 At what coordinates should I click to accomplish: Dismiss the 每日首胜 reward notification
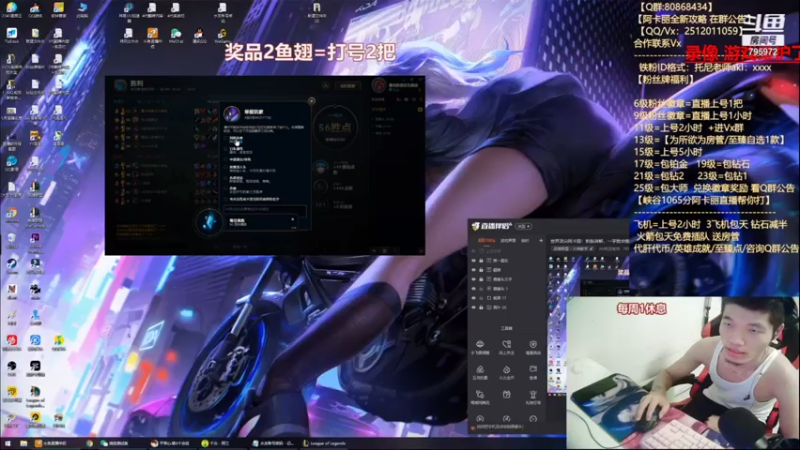292,219
